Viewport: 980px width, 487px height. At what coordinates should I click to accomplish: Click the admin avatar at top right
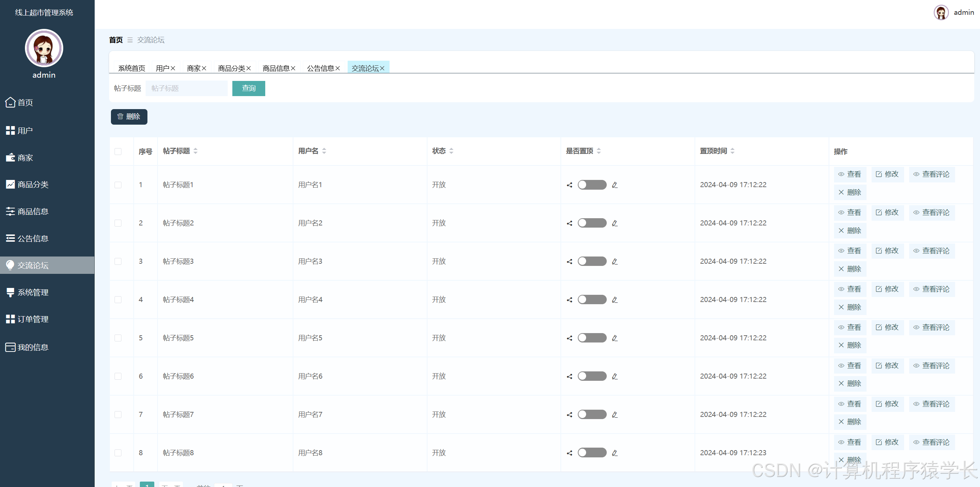(941, 13)
